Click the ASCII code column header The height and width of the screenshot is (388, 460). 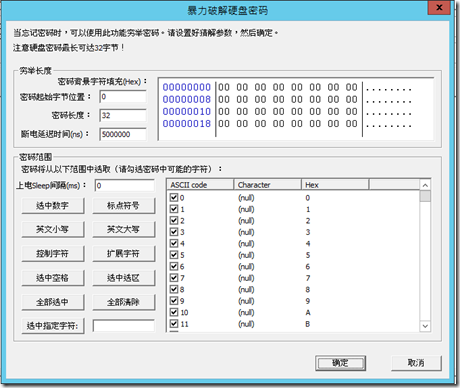click(x=200, y=185)
